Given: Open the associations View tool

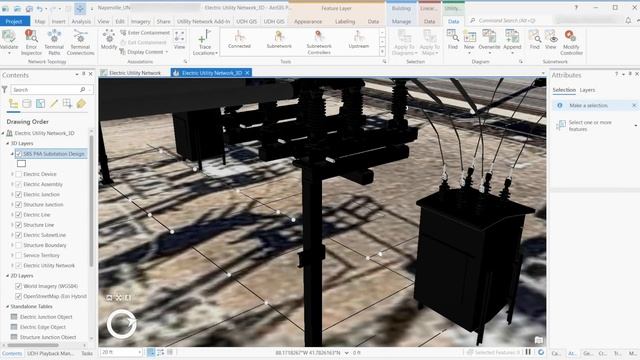Looking at the screenshot, I should pyautogui.click(x=180, y=40).
